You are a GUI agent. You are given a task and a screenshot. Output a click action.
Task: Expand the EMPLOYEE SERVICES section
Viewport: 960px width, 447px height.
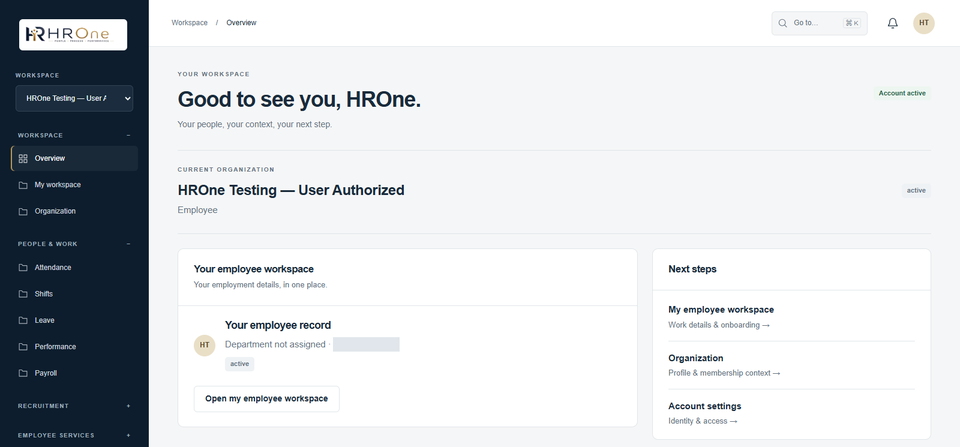click(128, 435)
